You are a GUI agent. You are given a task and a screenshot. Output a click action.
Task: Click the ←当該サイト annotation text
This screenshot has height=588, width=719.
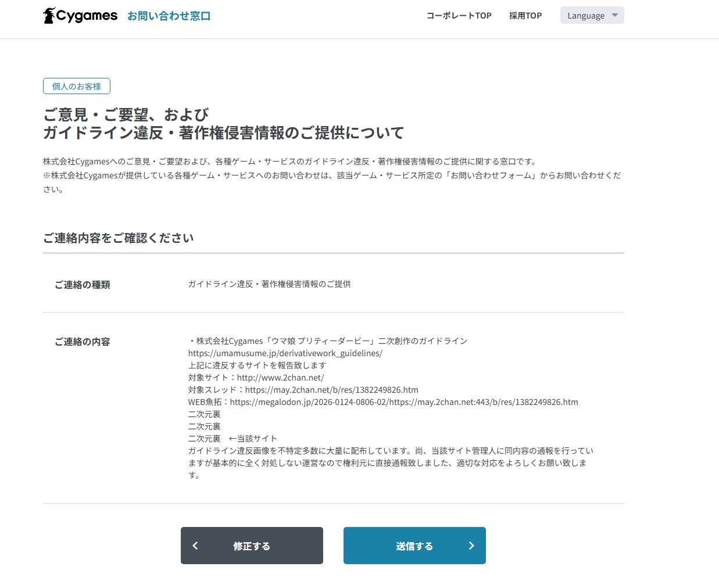(x=253, y=439)
